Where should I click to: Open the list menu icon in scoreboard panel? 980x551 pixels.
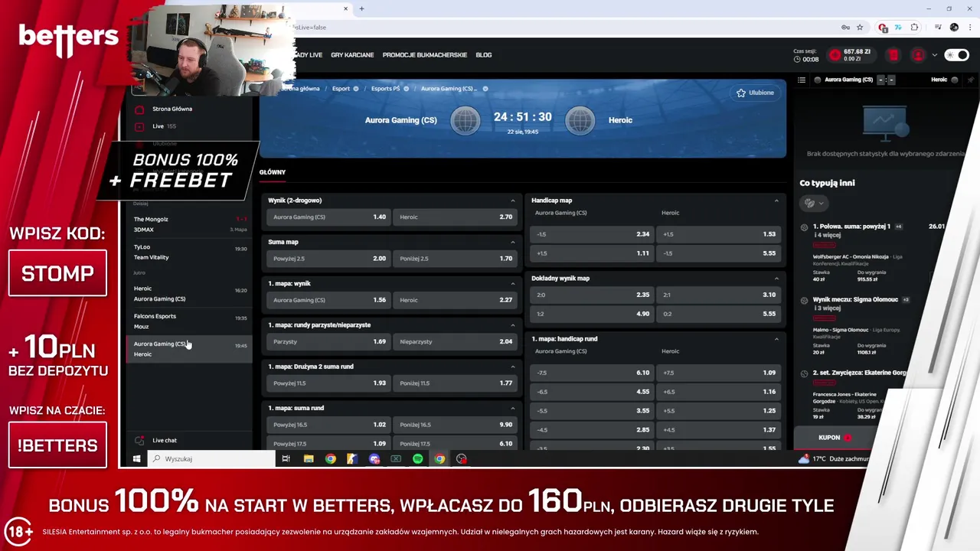coord(802,80)
